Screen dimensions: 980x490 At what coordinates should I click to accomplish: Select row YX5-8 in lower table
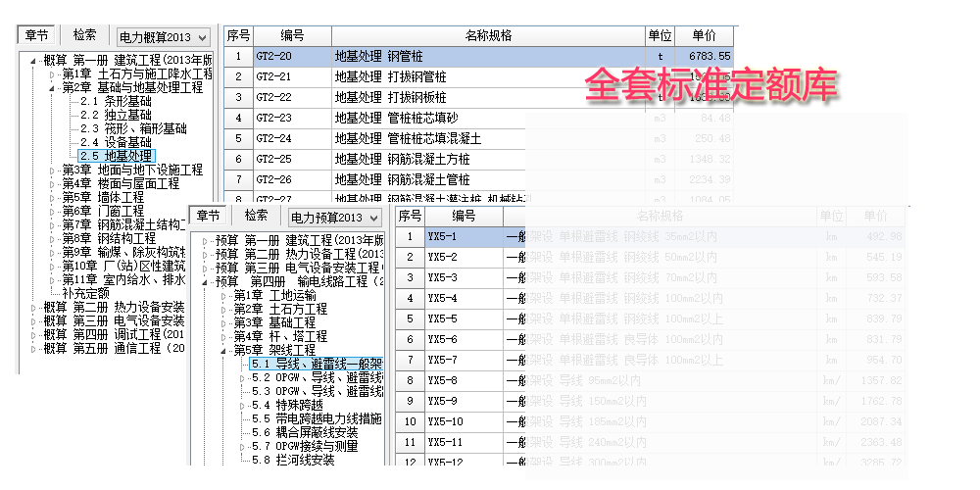coord(650,380)
